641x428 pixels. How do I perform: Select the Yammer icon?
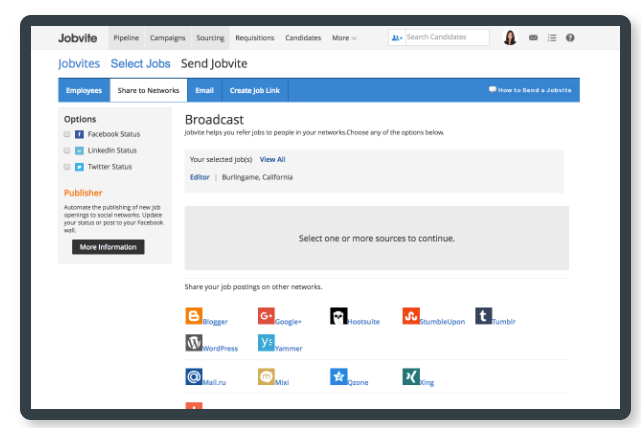point(266,343)
